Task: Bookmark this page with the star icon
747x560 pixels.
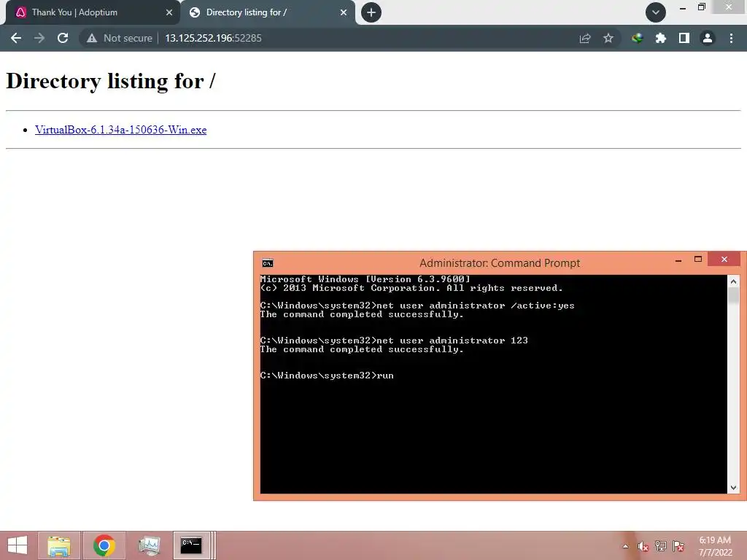Action: (608, 38)
